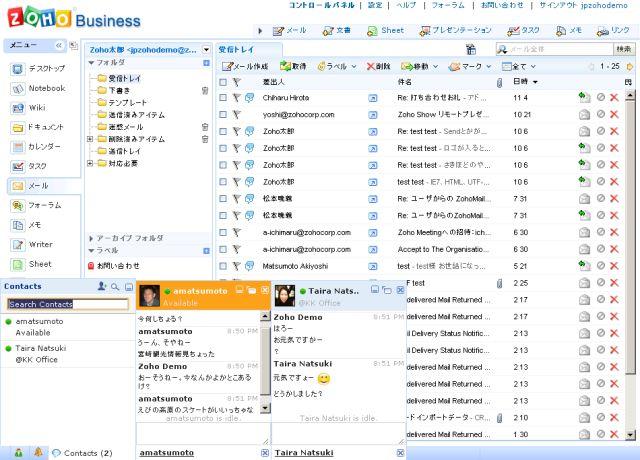Viewport: 640px width, 460px height.
Task: Pop out the Taira Nats.. chat window
Action: coord(387,290)
